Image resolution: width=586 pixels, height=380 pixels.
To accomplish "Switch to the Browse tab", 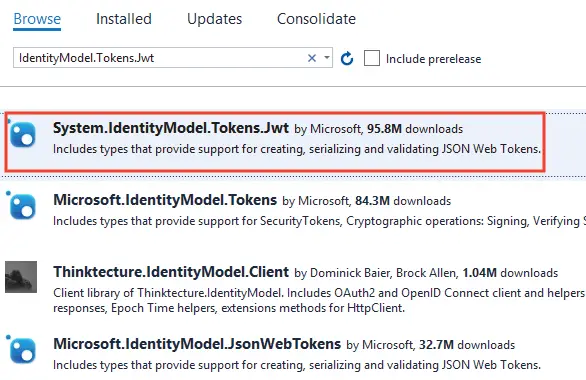I will click(37, 19).
